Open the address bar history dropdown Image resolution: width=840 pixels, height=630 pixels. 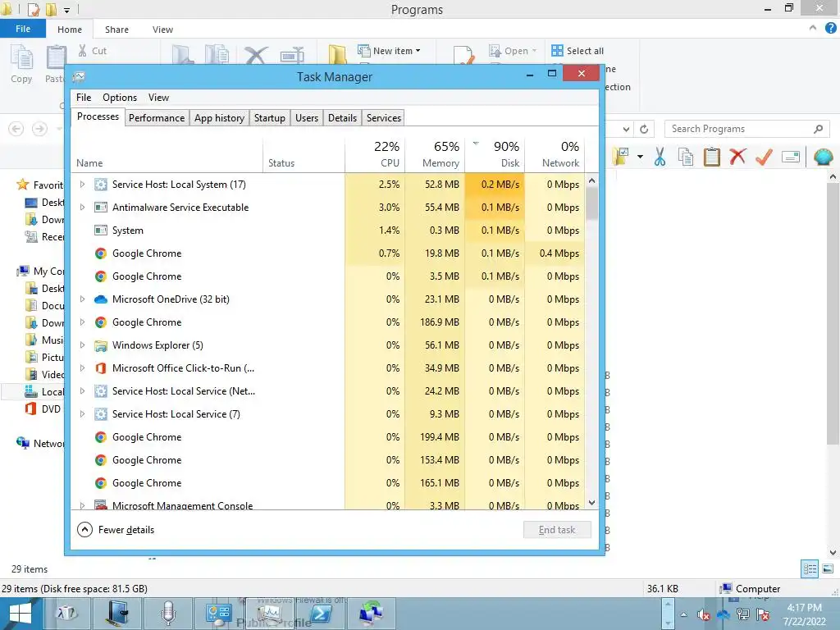(x=626, y=129)
